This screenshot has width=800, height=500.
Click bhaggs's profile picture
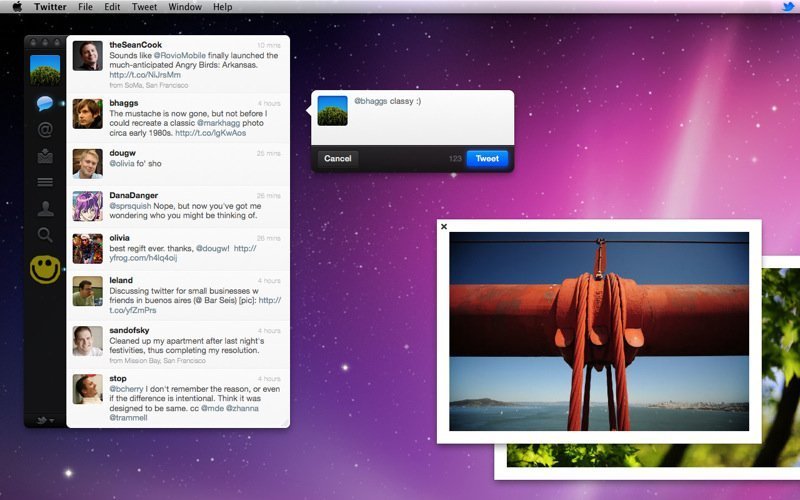tap(87, 113)
